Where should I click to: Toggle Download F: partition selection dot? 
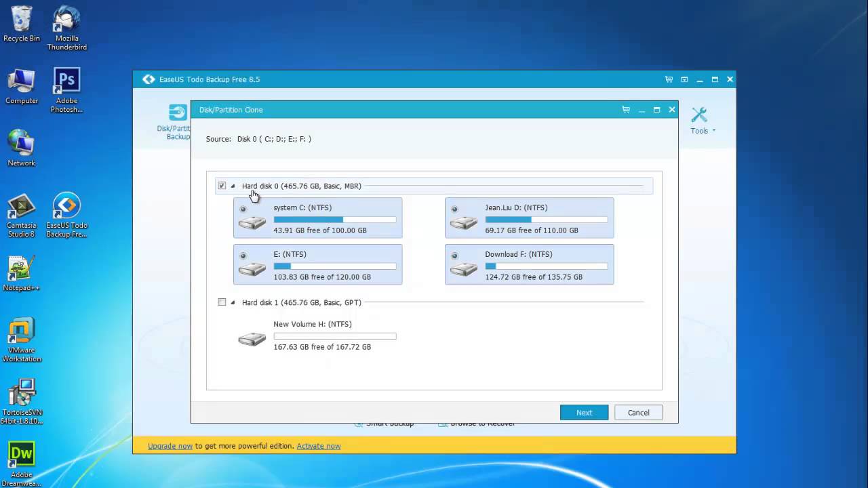[x=454, y=256]
